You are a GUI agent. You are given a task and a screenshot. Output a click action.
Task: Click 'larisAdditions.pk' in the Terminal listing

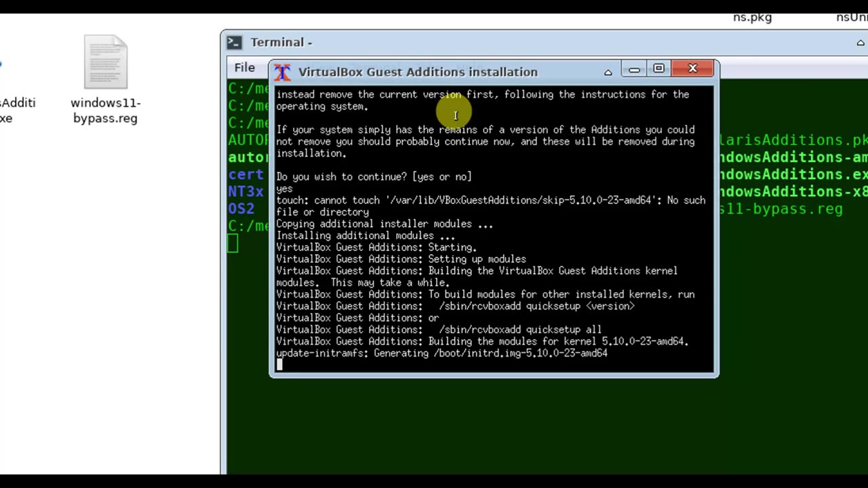coord(793,140)
